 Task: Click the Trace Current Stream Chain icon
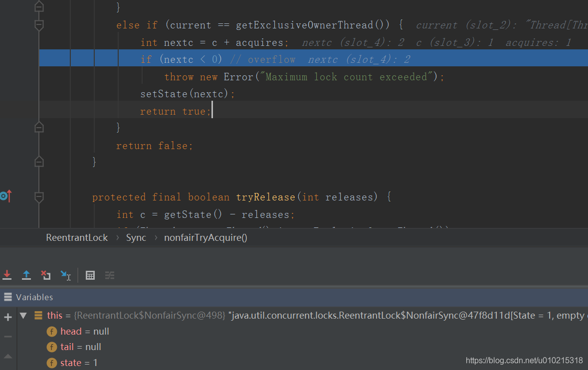pyautogui.click(x=110, y=276)
